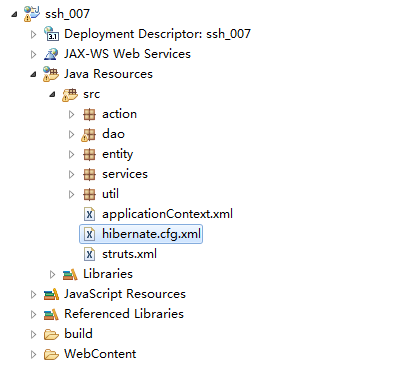This screenshot has width=405, height=365.
Task: Expand the JavaScript Resources node
Action: tap(33, 294)
